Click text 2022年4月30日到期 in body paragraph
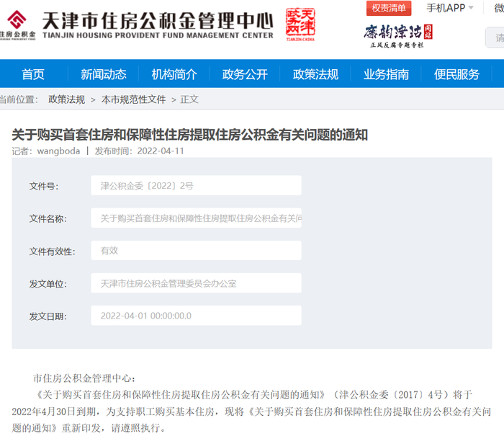The width and height of the screenshot is (504, 436). [x=54, y=411]
